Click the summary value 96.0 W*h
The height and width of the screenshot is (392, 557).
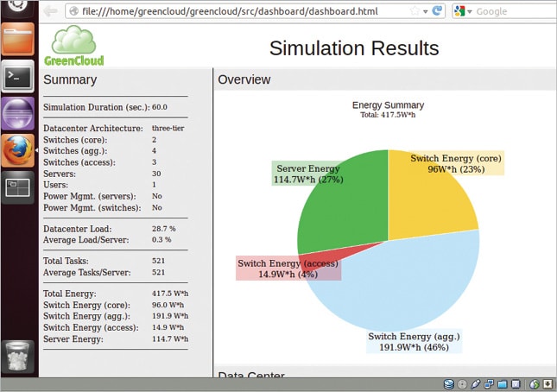pos(168,305)
